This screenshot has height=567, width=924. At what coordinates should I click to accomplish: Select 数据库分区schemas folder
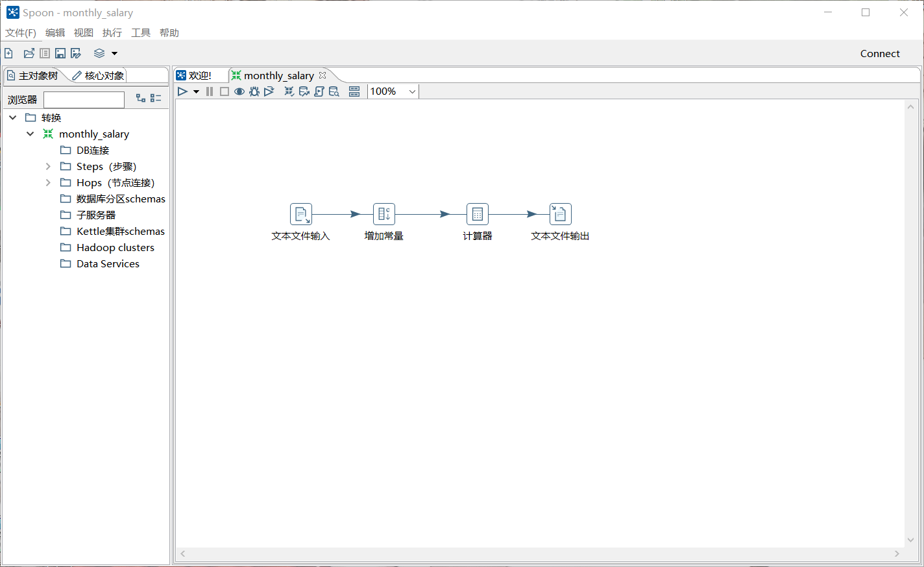pyautogui.click(x=121, y=199)
